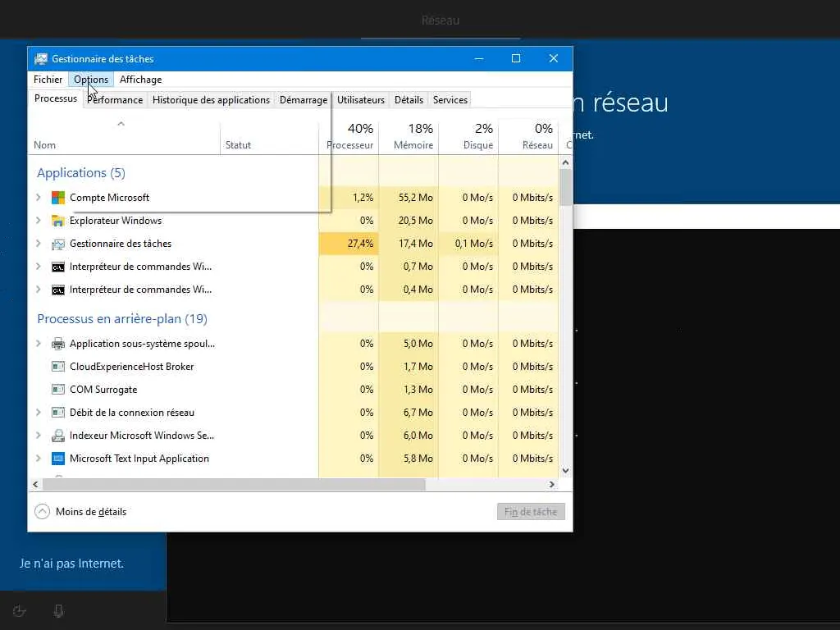Click the second Interpréteur de commandes icon

pos(58,290)
